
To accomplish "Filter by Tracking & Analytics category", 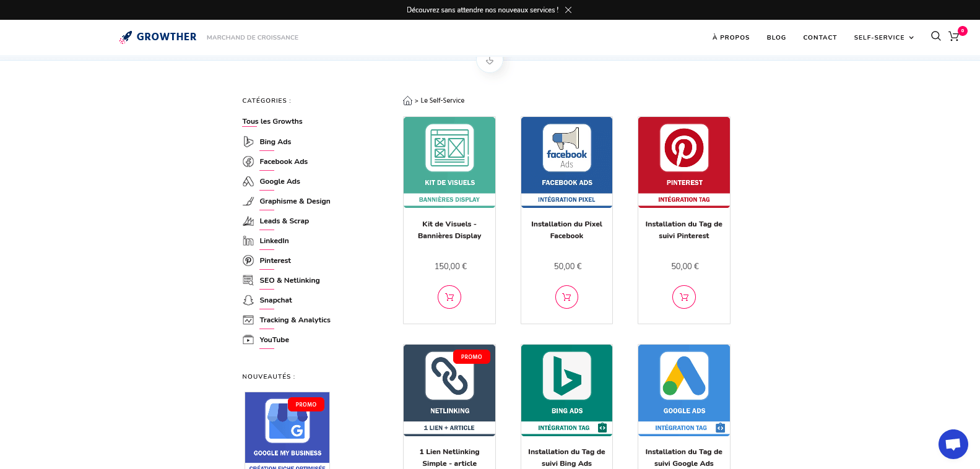I will click(x=295, y=320).
